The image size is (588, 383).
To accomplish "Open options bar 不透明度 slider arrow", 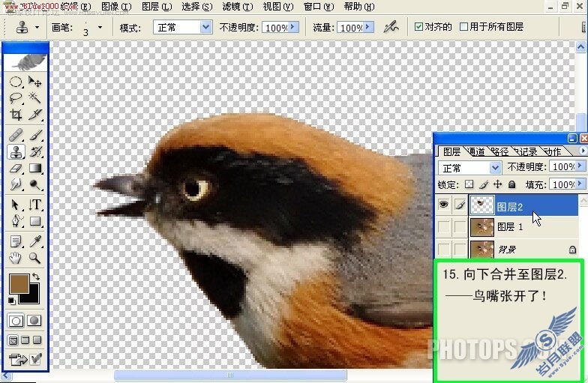I will click(x=292, y=27).
